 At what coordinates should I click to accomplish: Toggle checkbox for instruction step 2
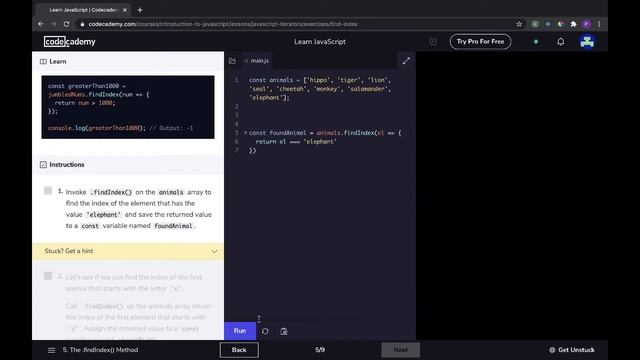point(48,276)
